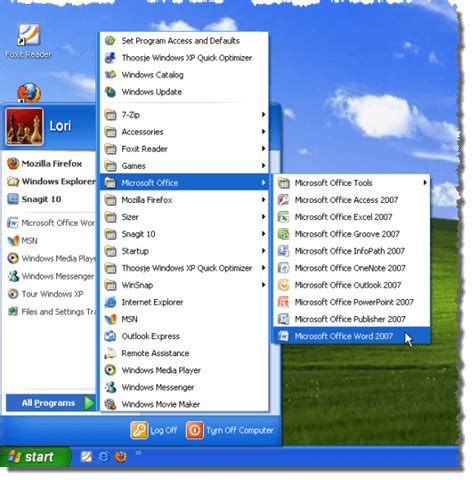Click the green Start button
This screenshot has width=473, height=480.
click(x=35, y=457)
